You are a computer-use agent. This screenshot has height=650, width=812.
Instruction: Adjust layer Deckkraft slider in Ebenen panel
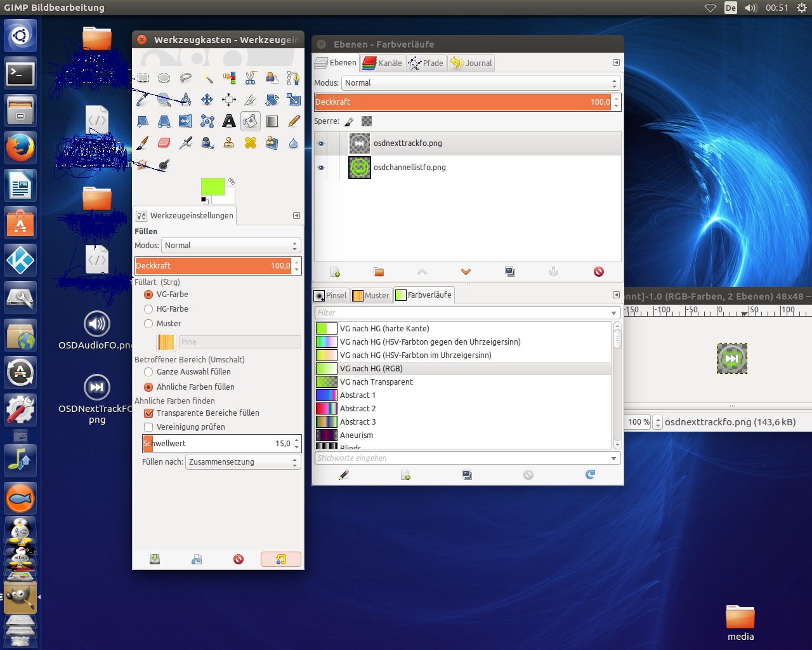(x=463, y=102)
